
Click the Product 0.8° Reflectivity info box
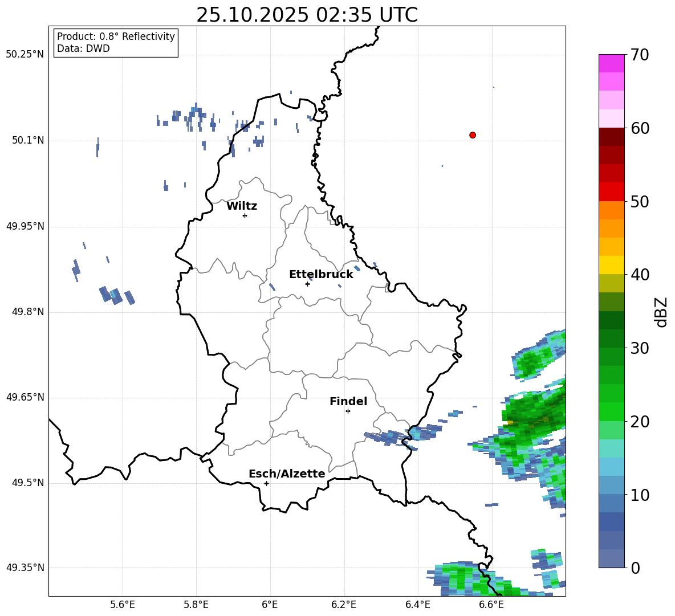coord(116,42)
